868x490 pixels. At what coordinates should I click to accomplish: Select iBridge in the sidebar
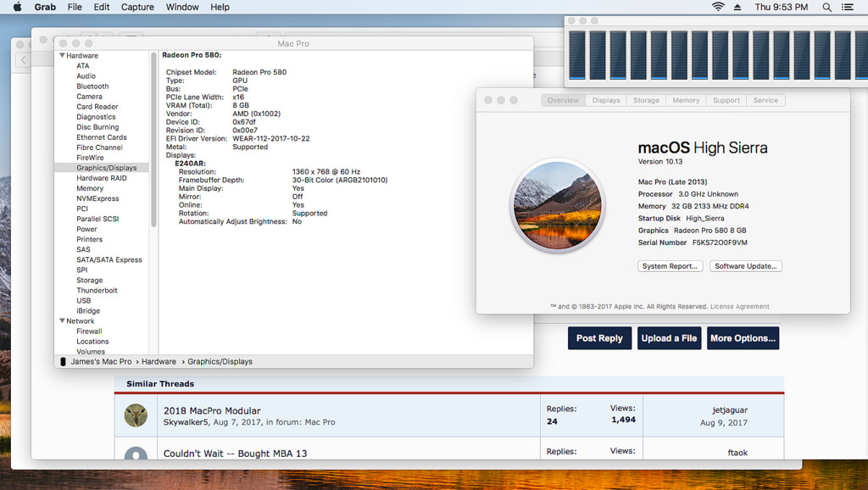pyautogui.click(x=88, y=311)
